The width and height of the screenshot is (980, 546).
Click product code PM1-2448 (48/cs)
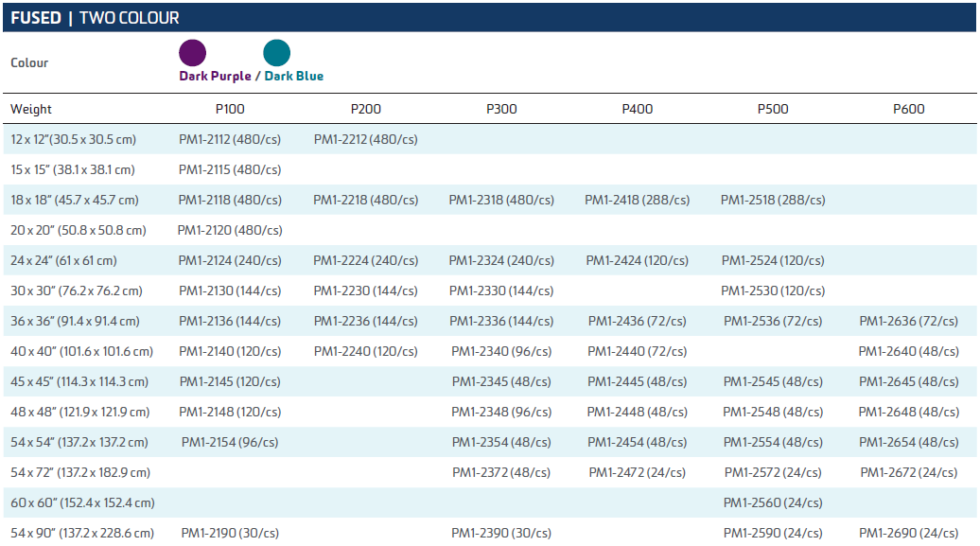click(637, 412)
